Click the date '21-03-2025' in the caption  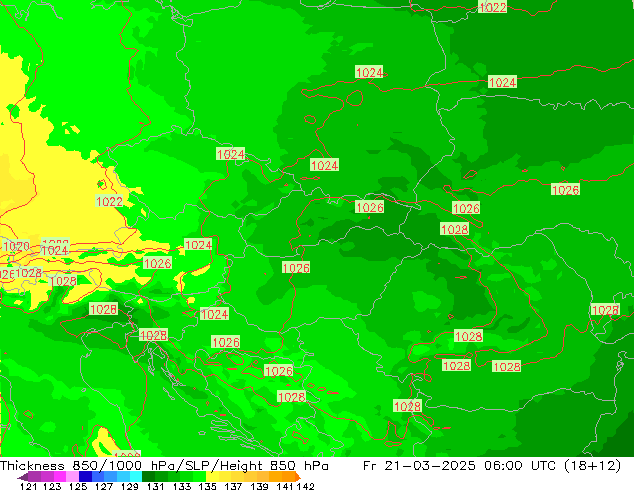(429, 466)
